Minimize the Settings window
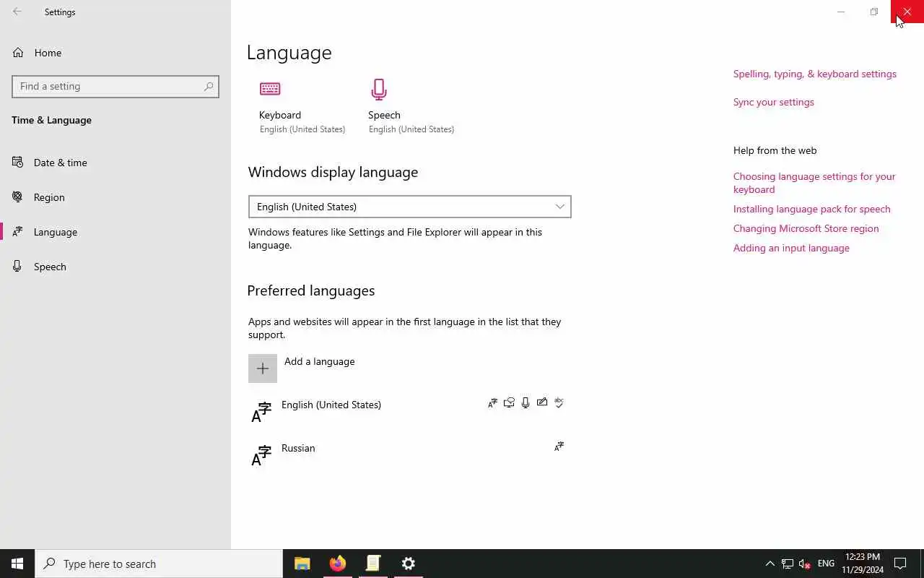This screenshot has width=924, height=578. [841, 12]
